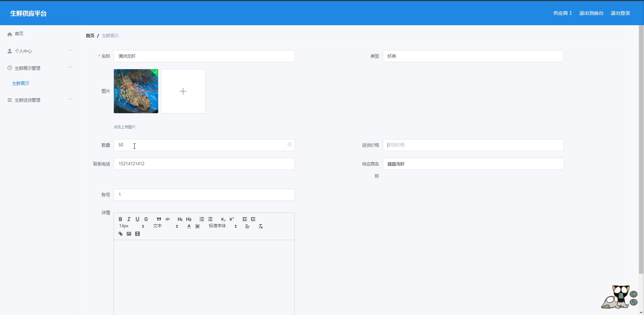Click the page vertical scrollbar
644x315 pixels.
(x=641, y=149)
